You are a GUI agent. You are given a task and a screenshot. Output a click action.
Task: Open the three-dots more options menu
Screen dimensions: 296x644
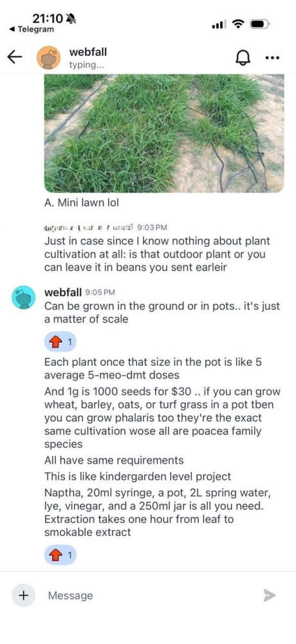coord(272,57)
